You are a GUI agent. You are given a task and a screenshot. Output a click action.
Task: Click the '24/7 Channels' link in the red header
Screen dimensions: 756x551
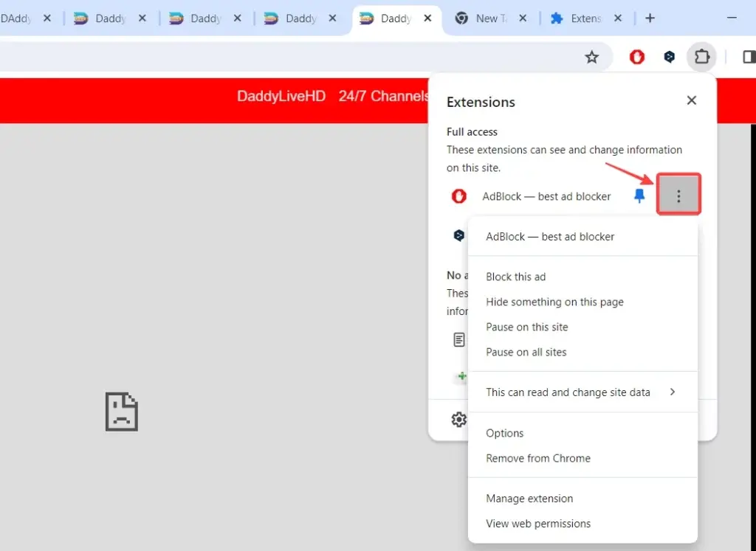pyautogui.click(x=383, y=97)
